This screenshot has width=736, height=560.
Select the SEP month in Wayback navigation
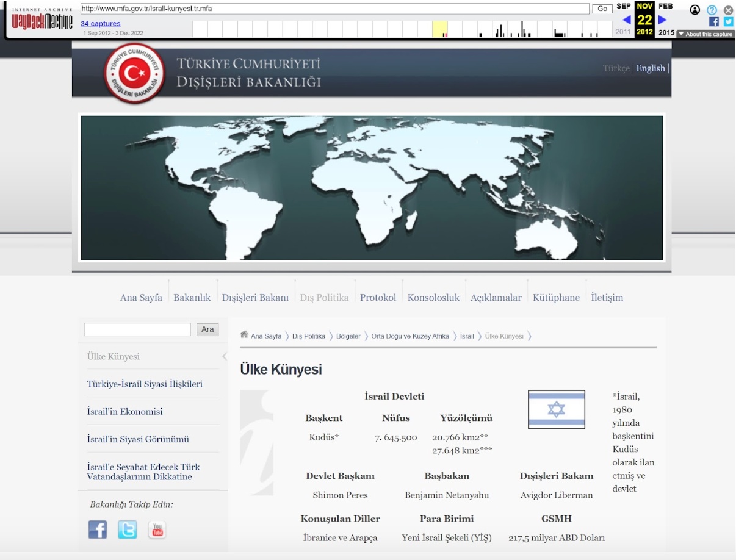tap(624, 6)
